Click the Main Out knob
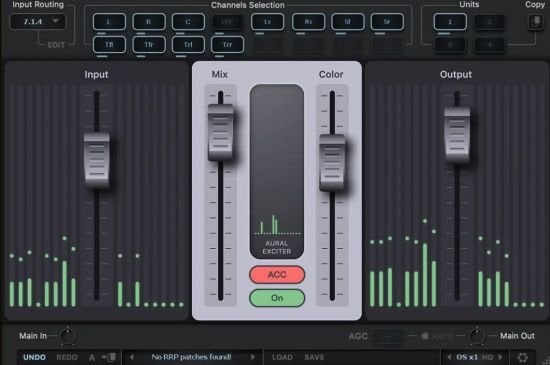This screenshot has width=550, height=365. click(476, 336)
